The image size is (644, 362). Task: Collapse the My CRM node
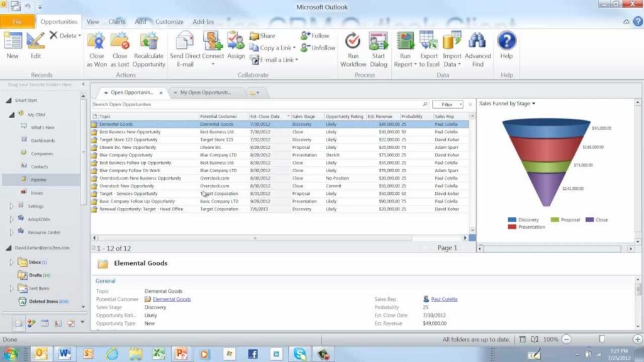11,115
